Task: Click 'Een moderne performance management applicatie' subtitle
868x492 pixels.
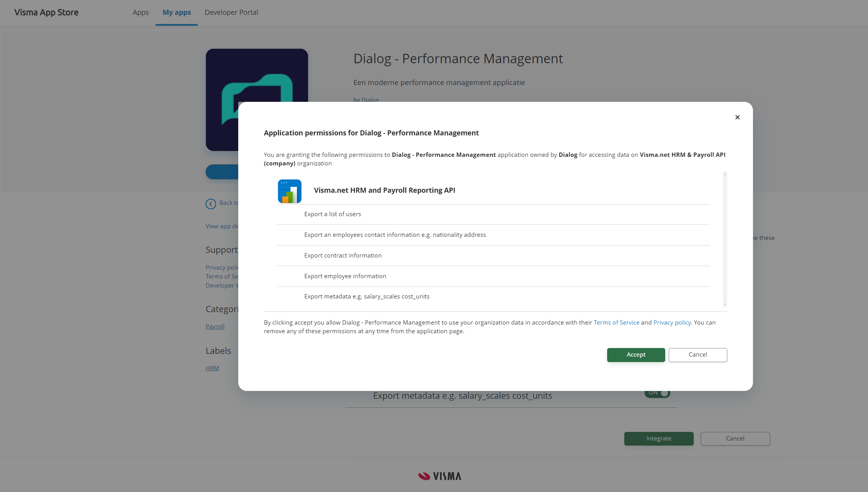Action: pos(439,83)
